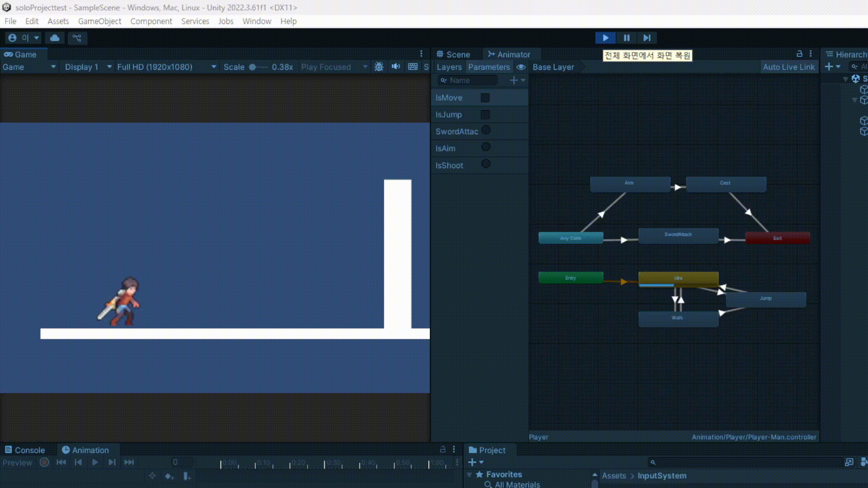
Task: Click the Auto Live Link button
Action: coord(788,67)
